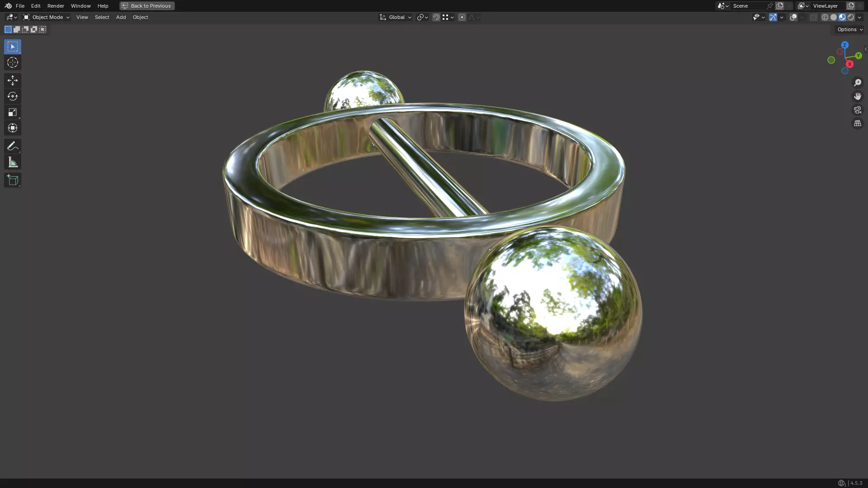Image resolution: width=868 pixels, height=488 pixels.
Task: Click the negative Z axis gizmo circle
Action: (845, 71)
